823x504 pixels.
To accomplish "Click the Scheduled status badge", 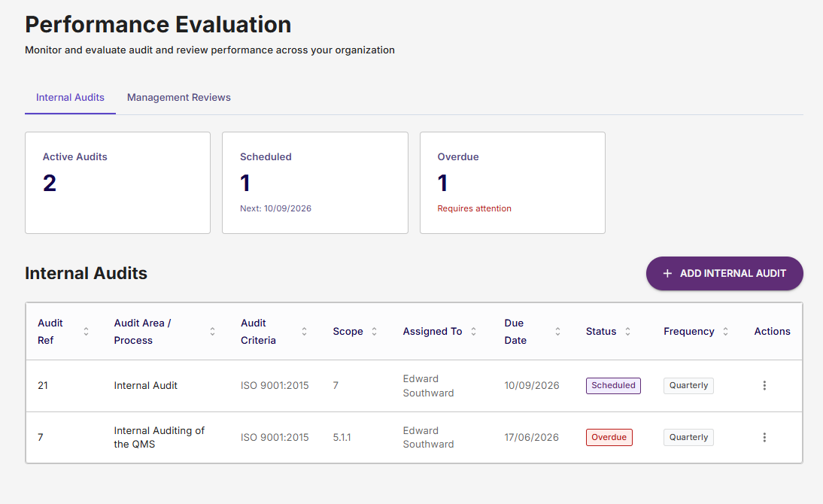I will pos(613,385).
